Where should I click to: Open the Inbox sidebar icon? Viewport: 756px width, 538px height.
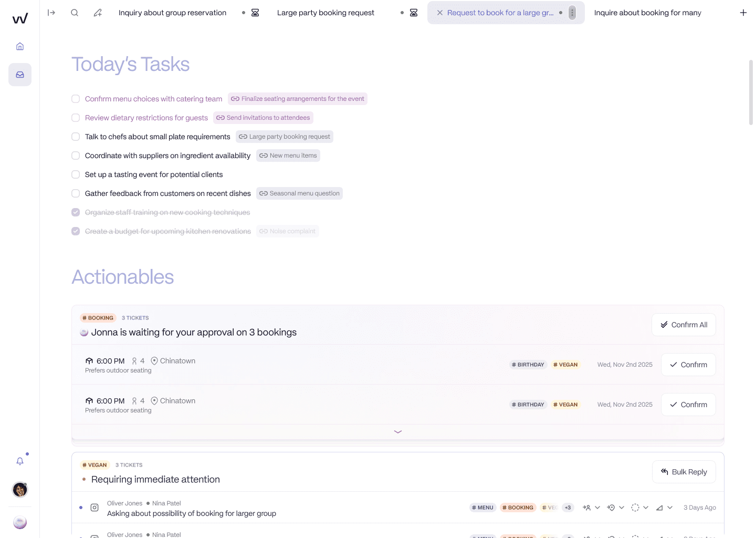click(20, 75)
